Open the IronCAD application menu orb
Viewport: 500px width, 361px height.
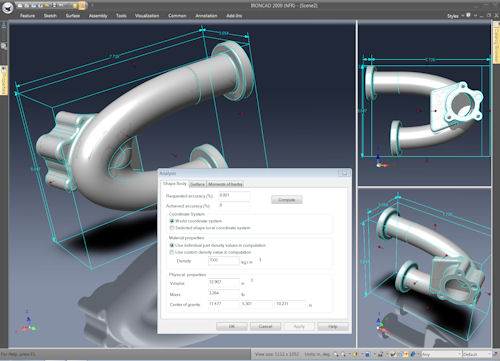[7, 8]
